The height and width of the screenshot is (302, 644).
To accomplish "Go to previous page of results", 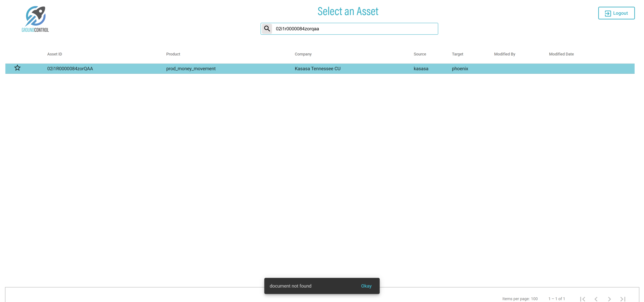I will coord(596,299).
